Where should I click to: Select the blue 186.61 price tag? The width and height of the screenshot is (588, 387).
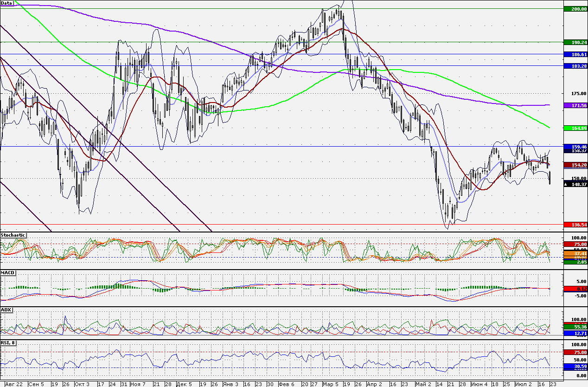coord(575,54)
